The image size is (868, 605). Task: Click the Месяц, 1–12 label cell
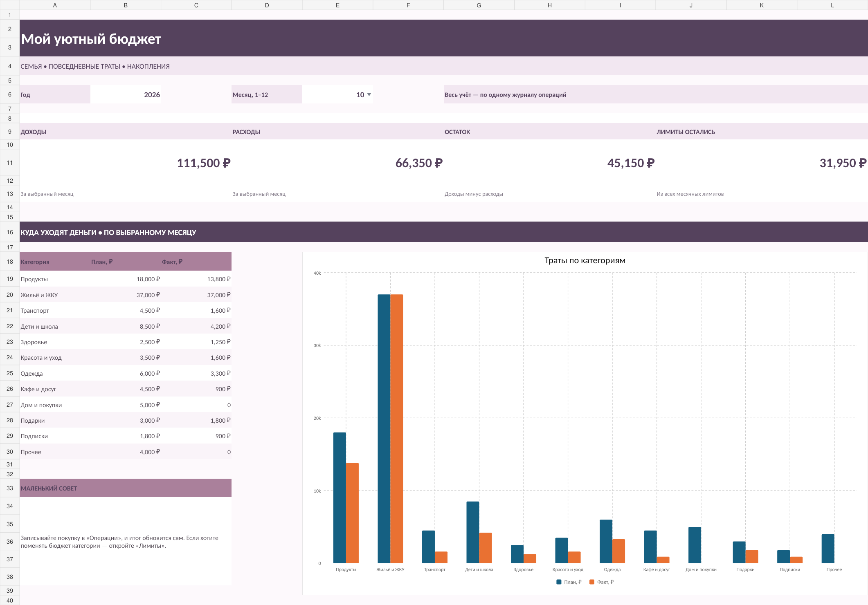tap(267, 94)
